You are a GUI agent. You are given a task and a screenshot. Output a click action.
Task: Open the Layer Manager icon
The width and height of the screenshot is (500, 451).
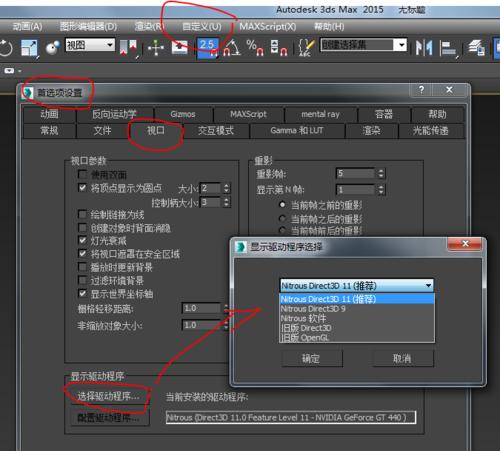point(477,48)
